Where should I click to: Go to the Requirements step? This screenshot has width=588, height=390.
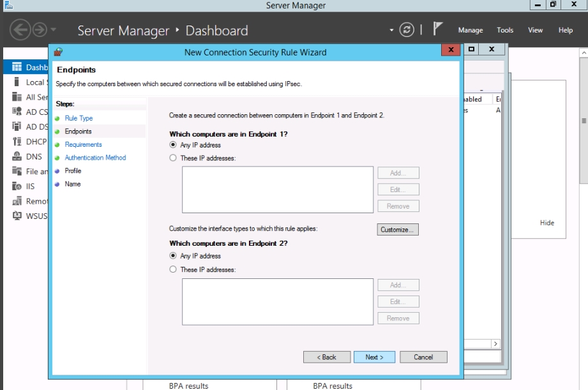point(83,144)
